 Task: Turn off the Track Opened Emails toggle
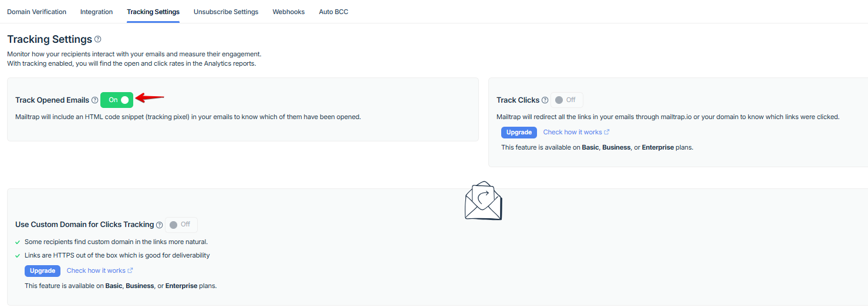click(117, 100)
